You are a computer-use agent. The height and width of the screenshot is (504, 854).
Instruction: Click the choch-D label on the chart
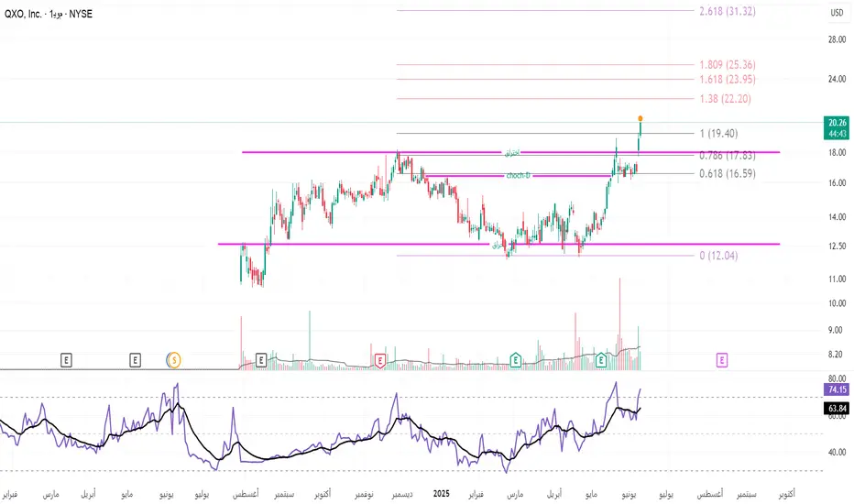tap(518, 175)
